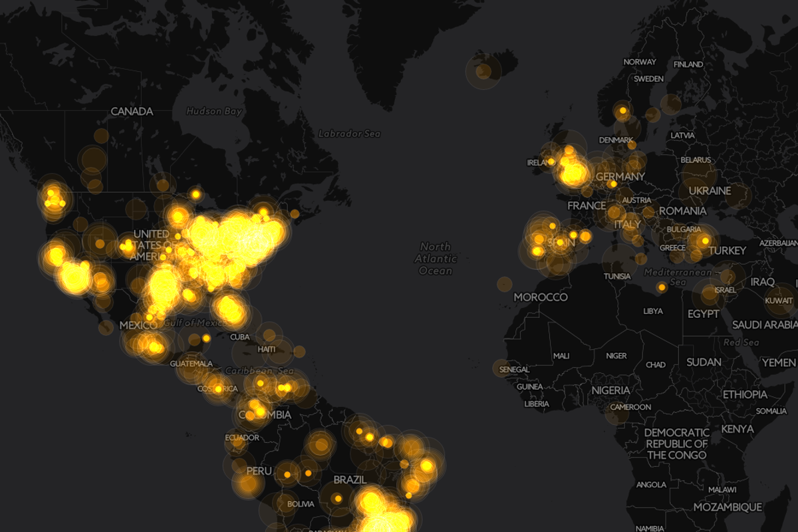Click the CUBA label
This screenshot has width=798, height=532.
(239, 337)
